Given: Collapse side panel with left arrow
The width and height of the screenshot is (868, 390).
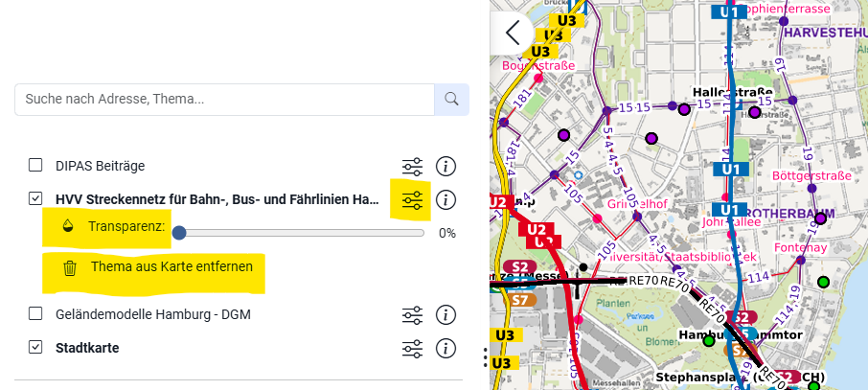Looking at the screenshot, I should (x=513, y=33).
